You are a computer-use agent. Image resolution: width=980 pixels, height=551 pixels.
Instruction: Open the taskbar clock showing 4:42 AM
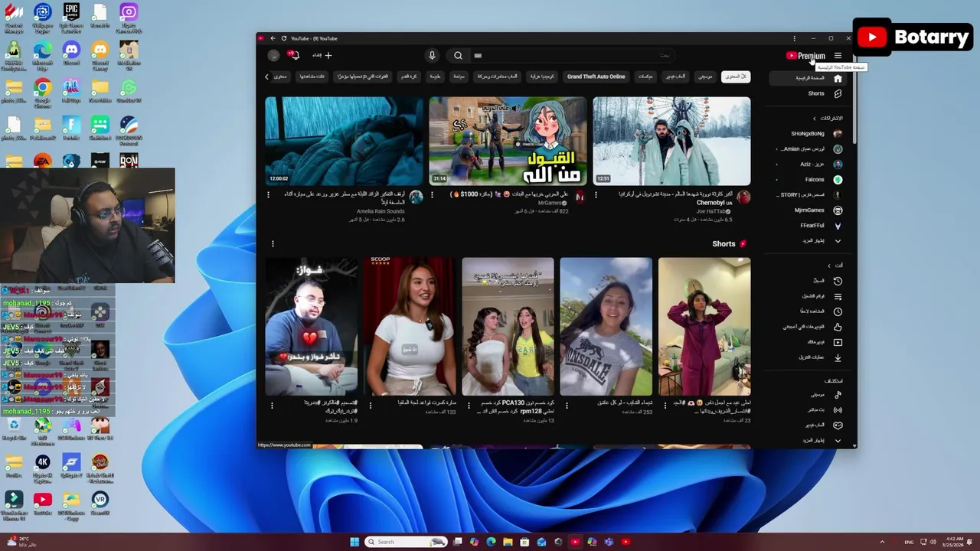pyautogui.click(x=955, y=542)
